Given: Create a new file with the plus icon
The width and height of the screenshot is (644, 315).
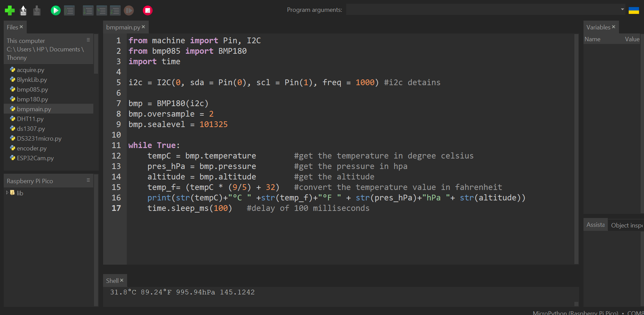Looking at the screenshot, I should [x=9, y=10].
